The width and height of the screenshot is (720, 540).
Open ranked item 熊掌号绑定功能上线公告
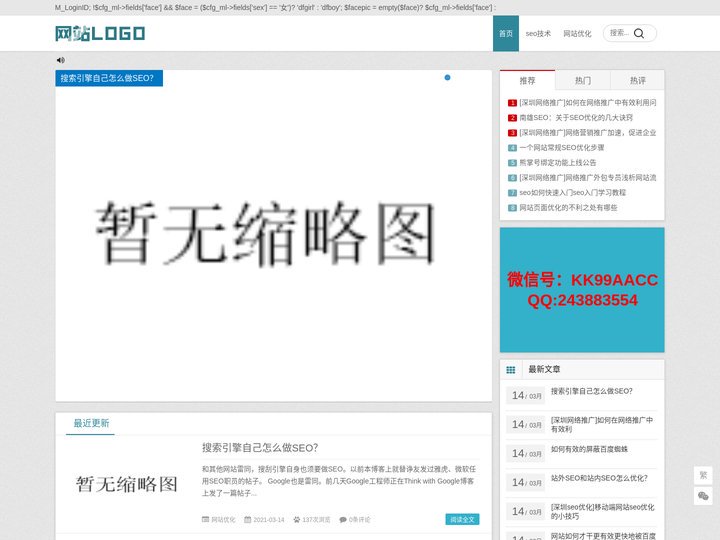557,163
